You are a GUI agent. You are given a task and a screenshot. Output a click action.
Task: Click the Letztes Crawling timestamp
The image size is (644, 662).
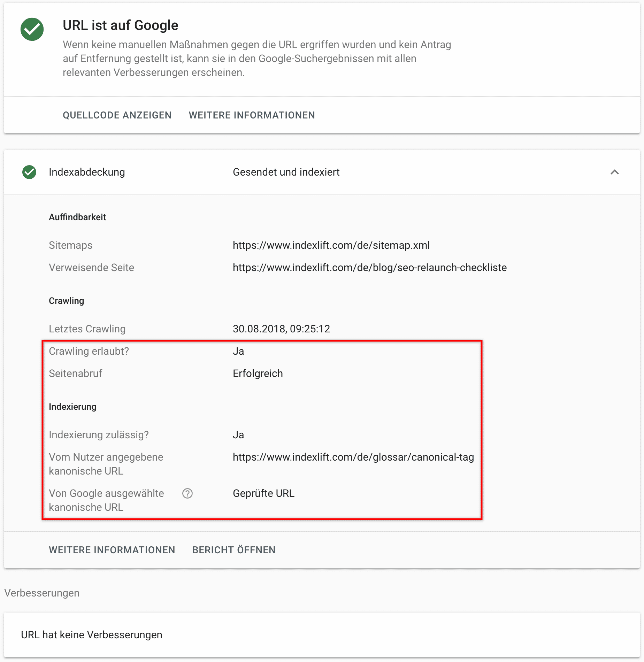(281, 329)
